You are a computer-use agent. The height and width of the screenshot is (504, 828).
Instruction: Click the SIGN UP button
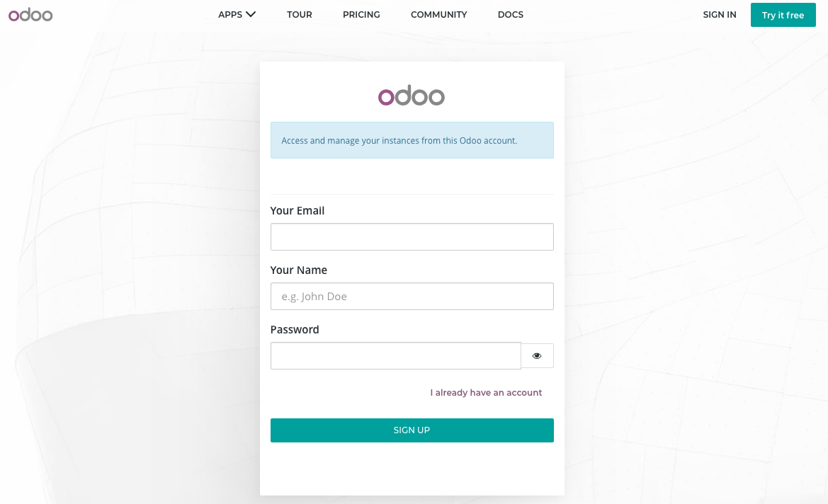coord(412,430)
